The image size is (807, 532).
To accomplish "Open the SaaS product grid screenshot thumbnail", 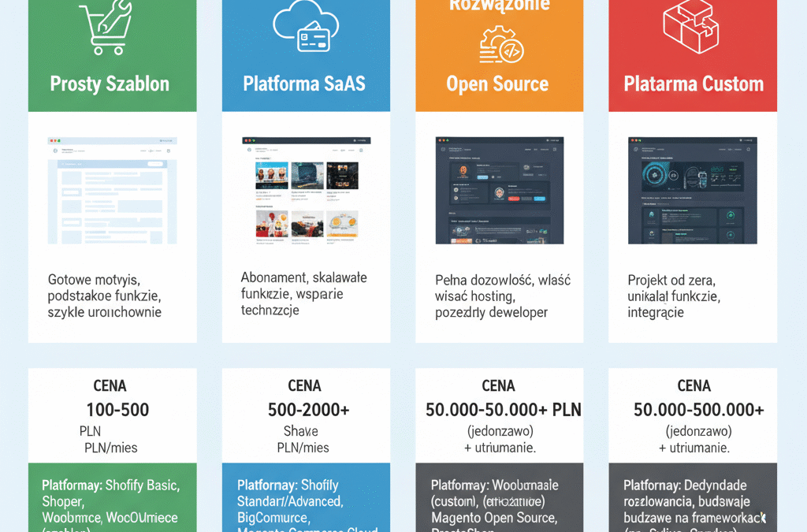I will pos(306,190).
